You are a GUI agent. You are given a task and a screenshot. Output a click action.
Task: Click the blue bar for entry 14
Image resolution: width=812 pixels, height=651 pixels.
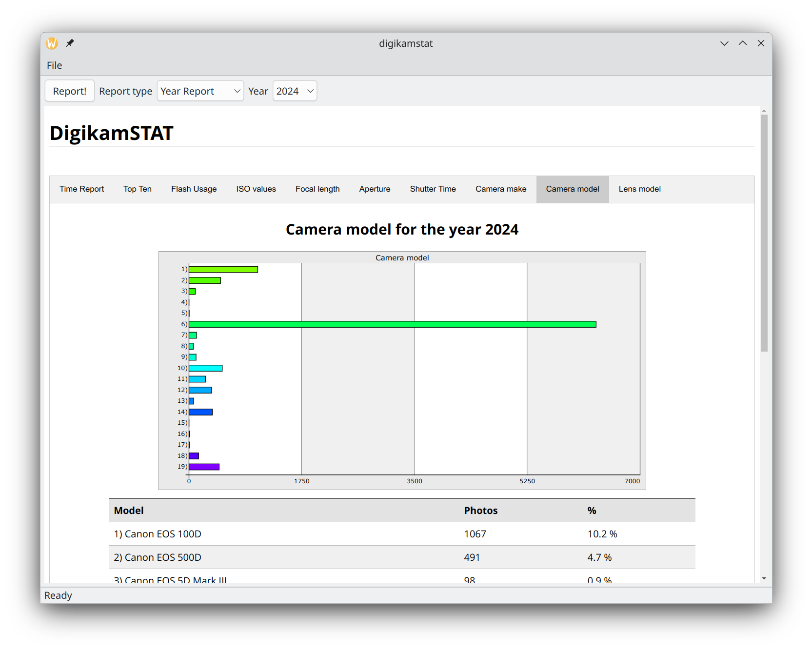pyautogui.click(x=201, y=412)
